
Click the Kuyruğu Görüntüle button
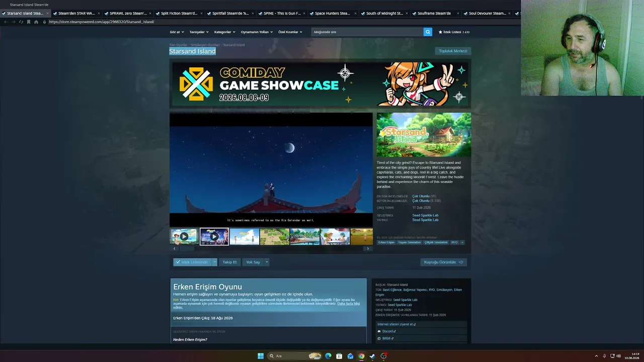click(x=444, y=262)
